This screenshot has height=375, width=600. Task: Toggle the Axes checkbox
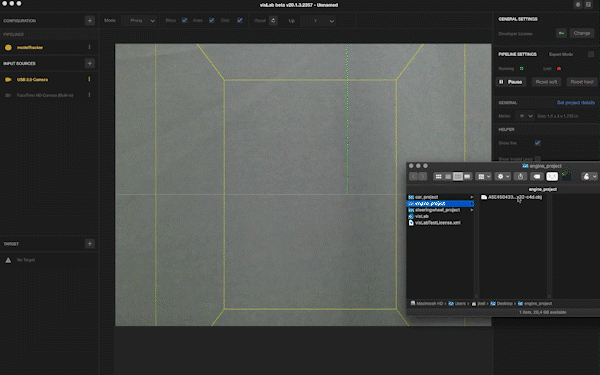tap(212, 21)
